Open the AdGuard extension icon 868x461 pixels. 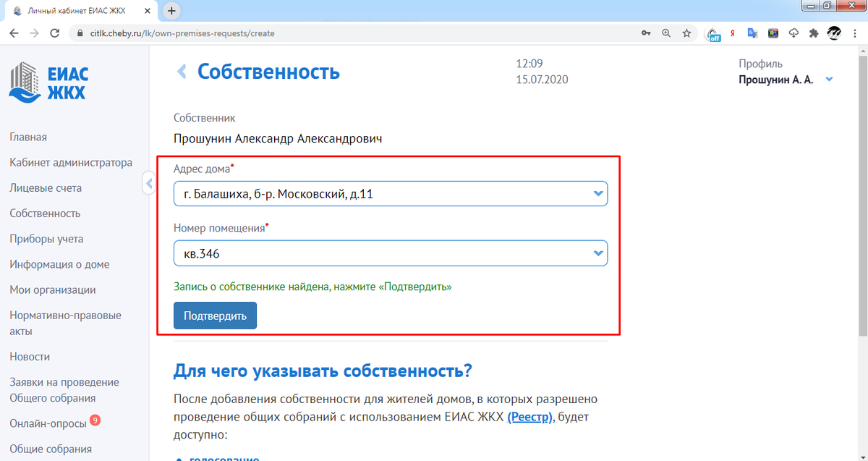pos(713,33)
